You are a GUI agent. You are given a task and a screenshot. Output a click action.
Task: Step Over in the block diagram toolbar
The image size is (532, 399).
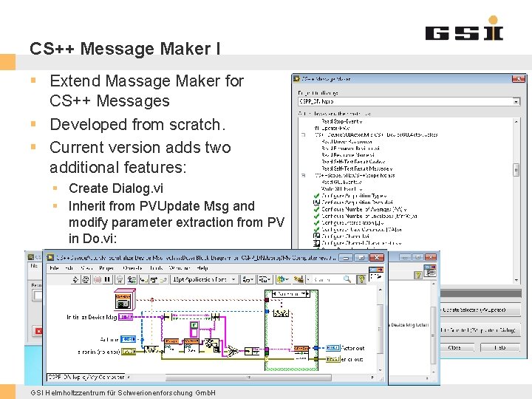[154, 279]
